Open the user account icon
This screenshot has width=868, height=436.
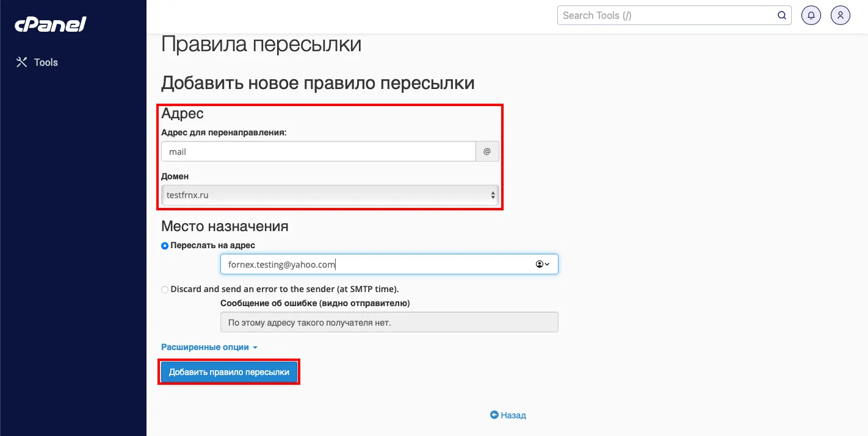(x=841, y=15)
